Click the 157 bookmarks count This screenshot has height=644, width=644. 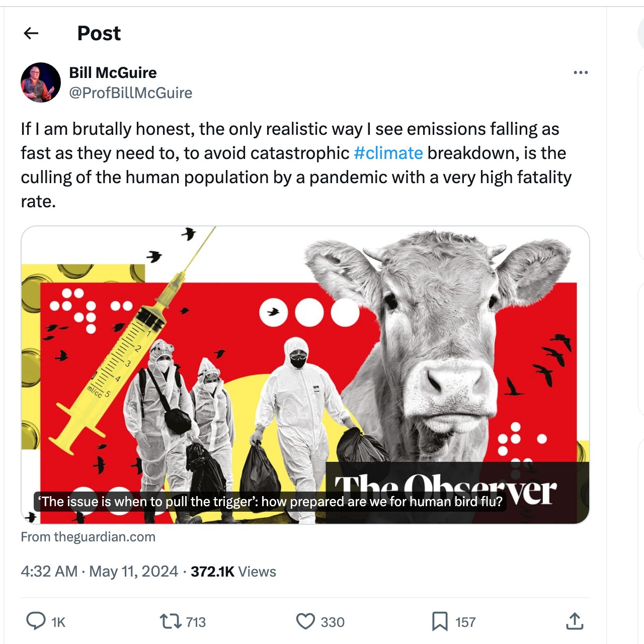(465, 622)
